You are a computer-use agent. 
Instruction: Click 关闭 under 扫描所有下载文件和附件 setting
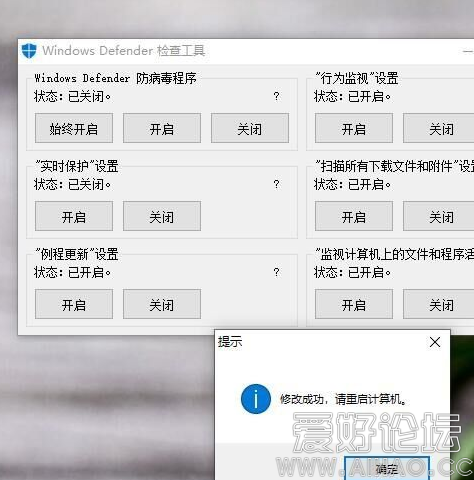pos(439,216)
